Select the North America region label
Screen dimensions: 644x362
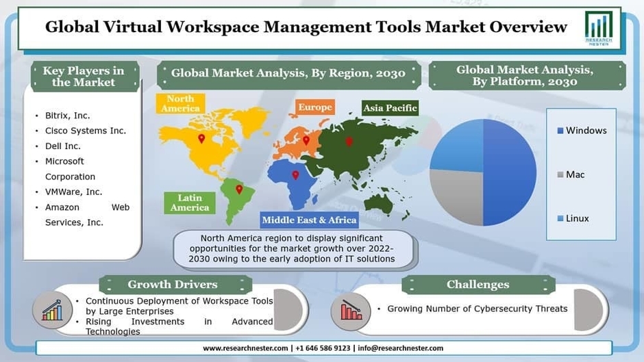(180, 103)
